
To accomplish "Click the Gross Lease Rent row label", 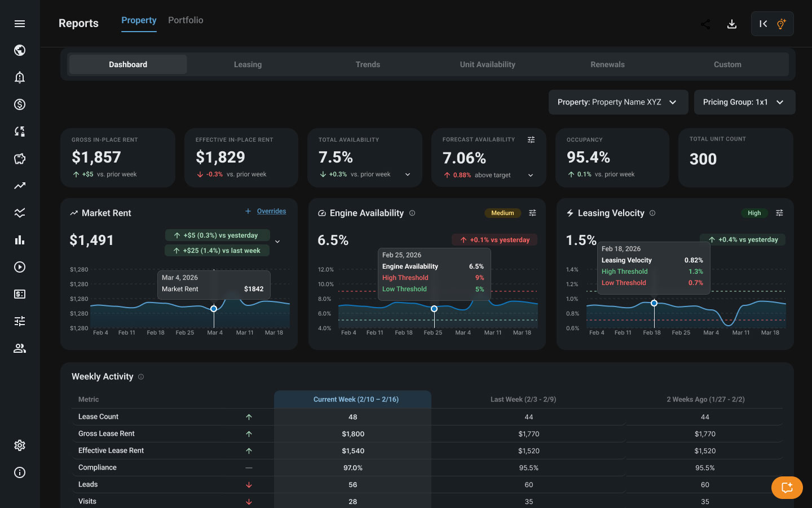I will click(107, 433).
